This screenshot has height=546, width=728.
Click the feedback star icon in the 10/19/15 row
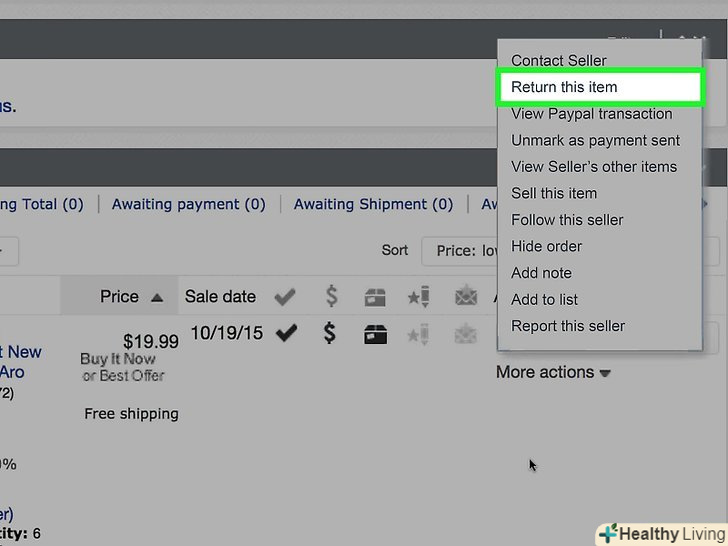point(419,333)
